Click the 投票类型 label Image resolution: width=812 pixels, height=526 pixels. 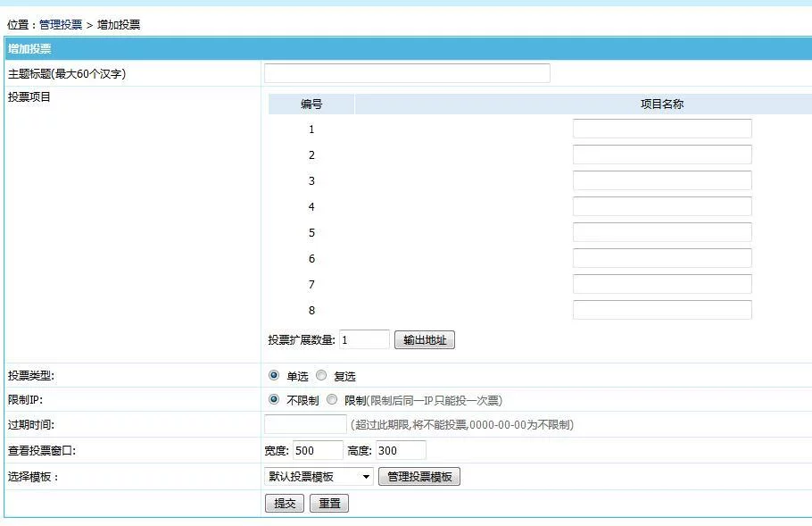[x=31, y=376]
